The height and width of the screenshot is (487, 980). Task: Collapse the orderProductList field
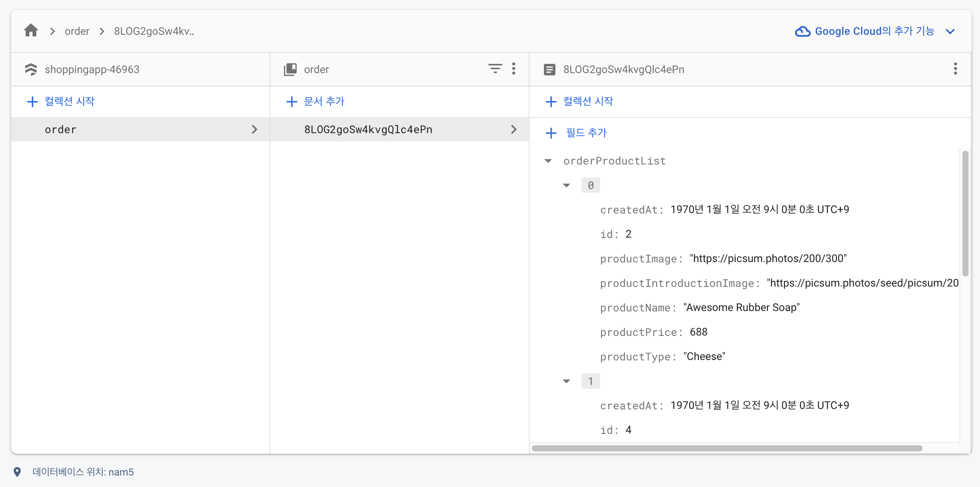click(548, 161)
